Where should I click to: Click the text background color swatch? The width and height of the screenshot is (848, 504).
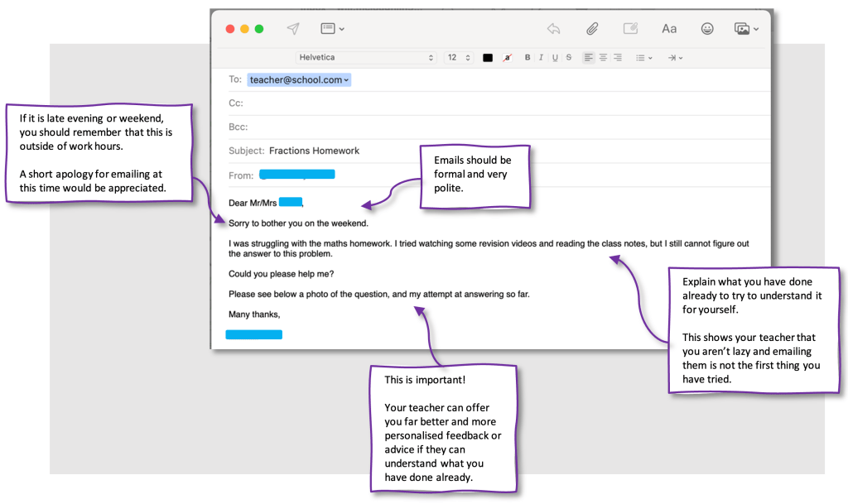click(508, 58)
